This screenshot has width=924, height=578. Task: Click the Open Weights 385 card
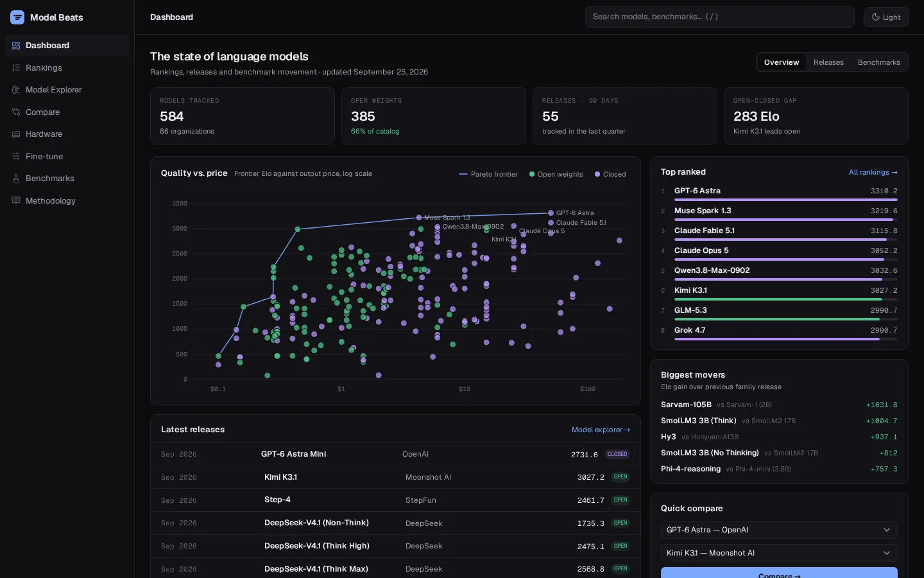(434, 116)
